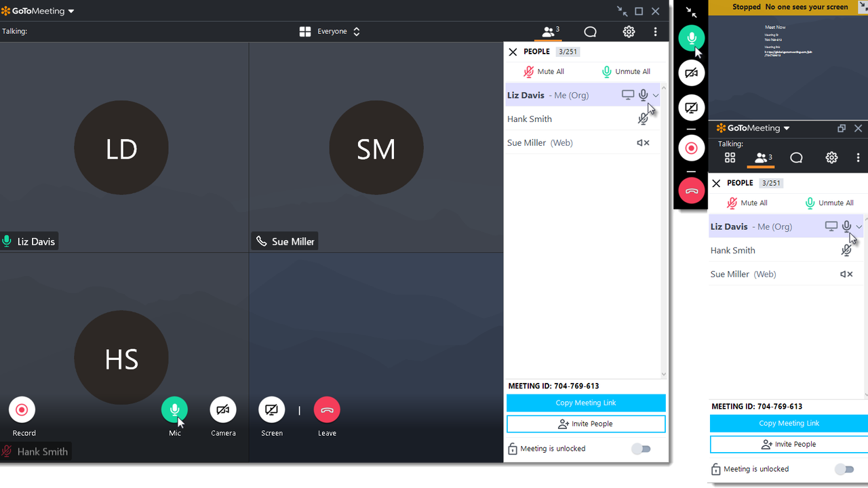Screen dimensions: 868x488
Task: Click the Leave meeting icon
Action: [x=327, y=409]
